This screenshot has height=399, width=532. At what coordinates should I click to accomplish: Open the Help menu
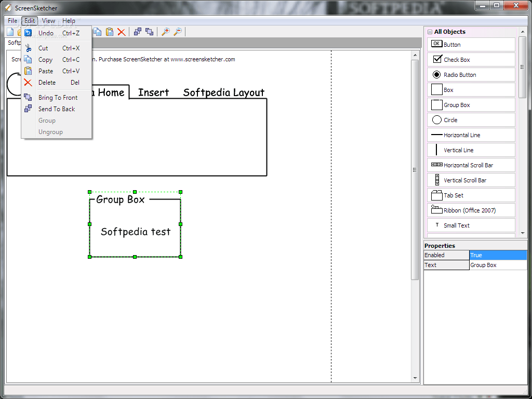(69, 21)
